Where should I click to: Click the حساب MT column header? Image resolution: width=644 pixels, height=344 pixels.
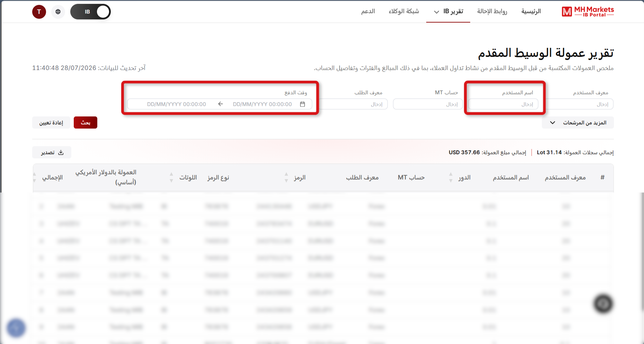tap(411, 177)
